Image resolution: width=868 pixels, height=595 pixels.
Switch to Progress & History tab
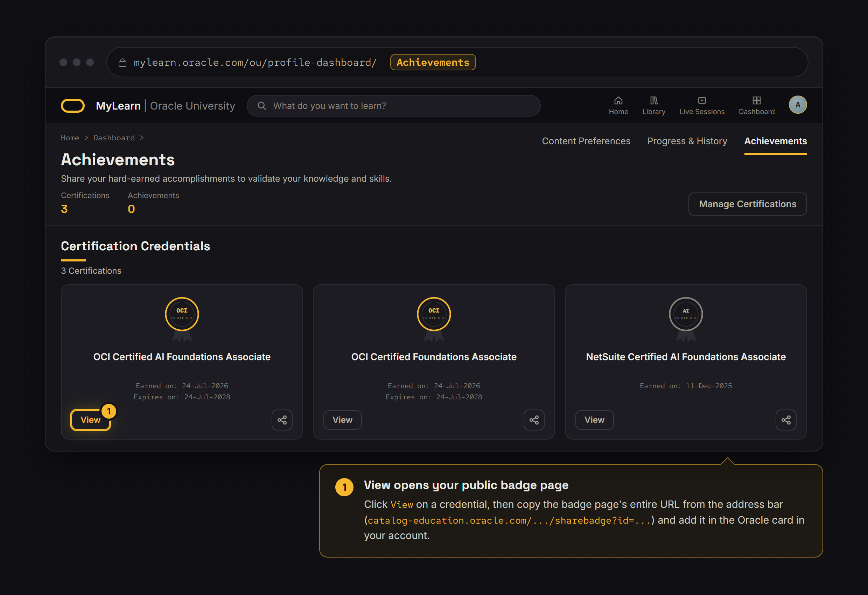687,141
